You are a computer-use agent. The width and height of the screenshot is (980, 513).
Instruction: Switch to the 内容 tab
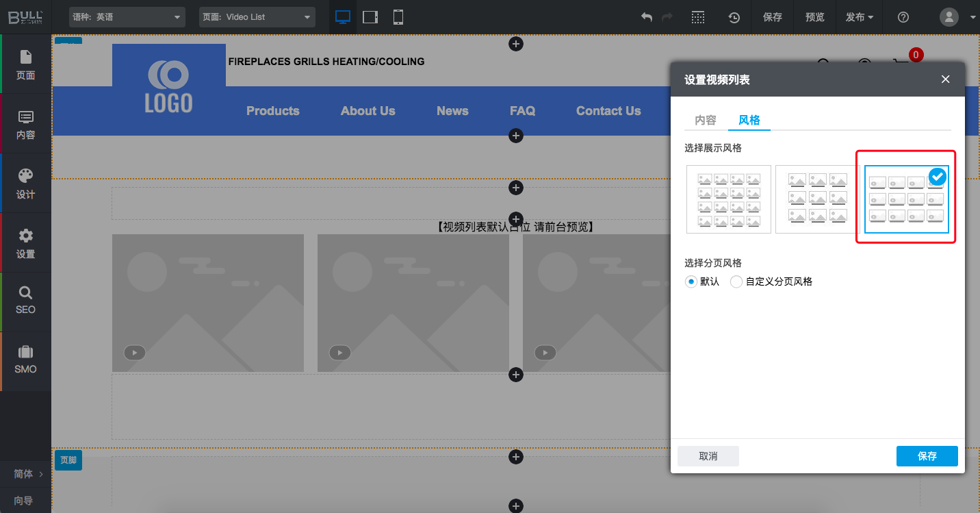706,120
